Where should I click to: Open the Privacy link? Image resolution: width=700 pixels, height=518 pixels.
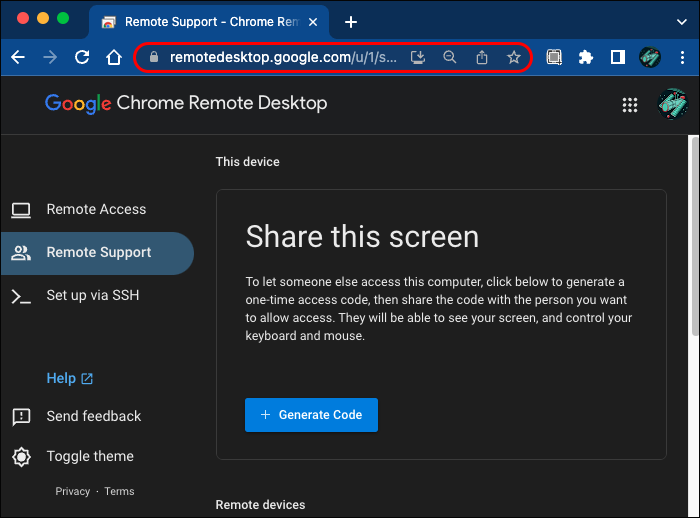[x=72, y=491]
